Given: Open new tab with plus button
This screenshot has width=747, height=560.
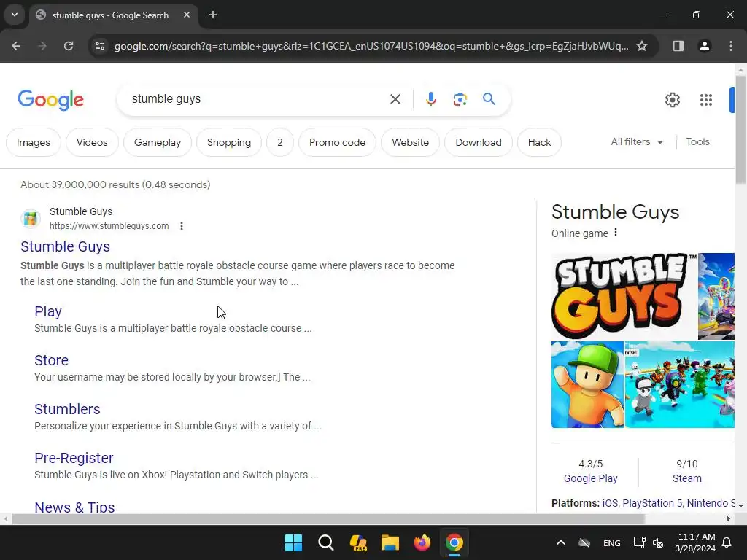Looking at the screenshot, I should click(x=213, y=15).
